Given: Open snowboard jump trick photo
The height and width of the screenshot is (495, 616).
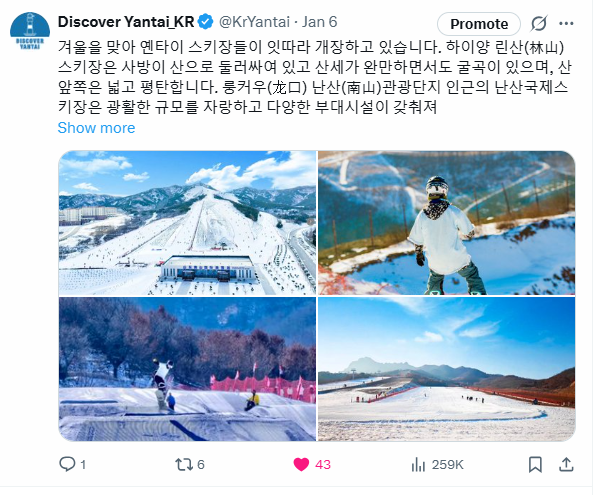Looking at the screenshot, I should click(x=187, y=369).
